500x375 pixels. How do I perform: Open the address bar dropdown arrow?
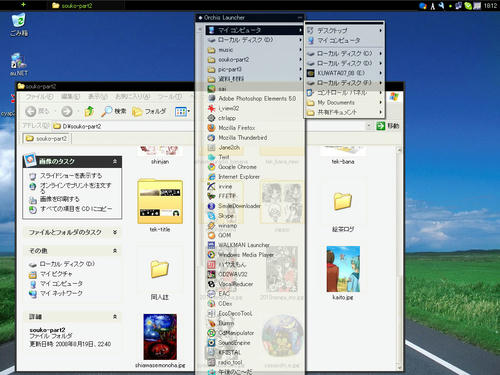369,126
